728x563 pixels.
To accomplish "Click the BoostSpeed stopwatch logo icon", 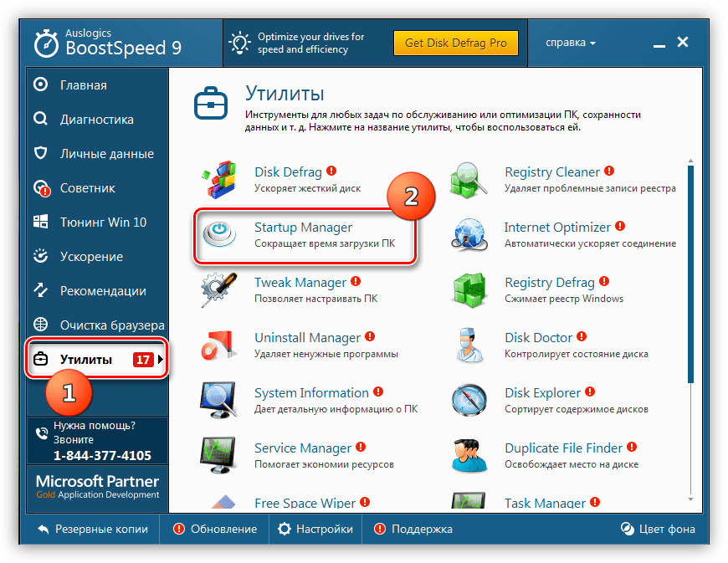I will click(46, 44).
